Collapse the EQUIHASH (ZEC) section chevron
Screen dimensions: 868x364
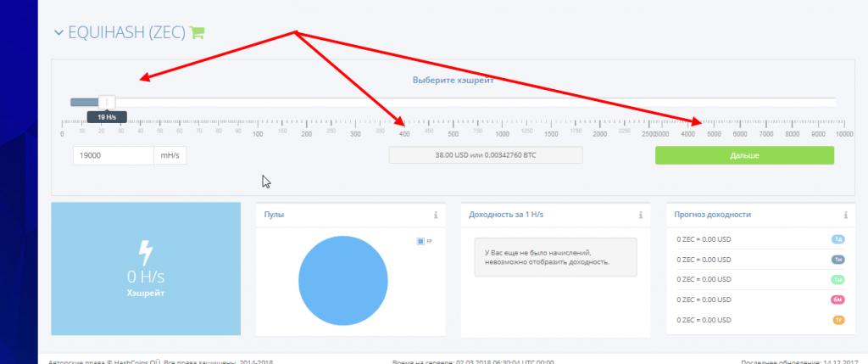(x=58, y=33)
